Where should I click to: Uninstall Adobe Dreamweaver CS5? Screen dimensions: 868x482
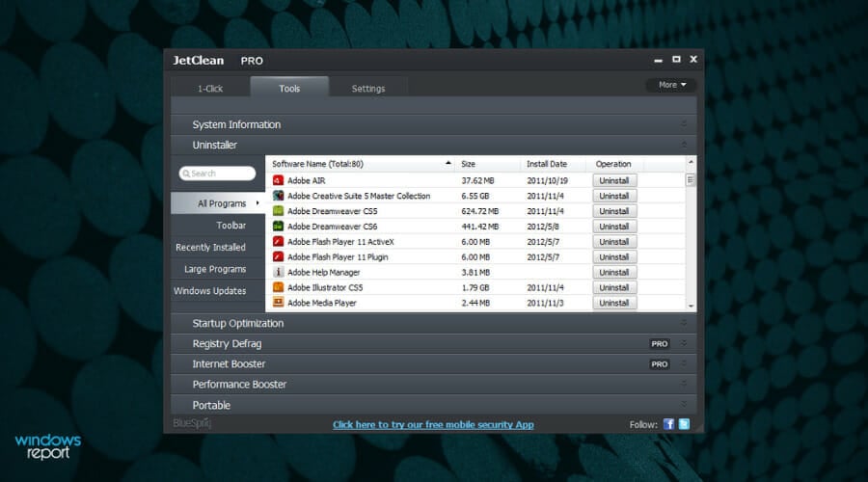tap(614, 211)
